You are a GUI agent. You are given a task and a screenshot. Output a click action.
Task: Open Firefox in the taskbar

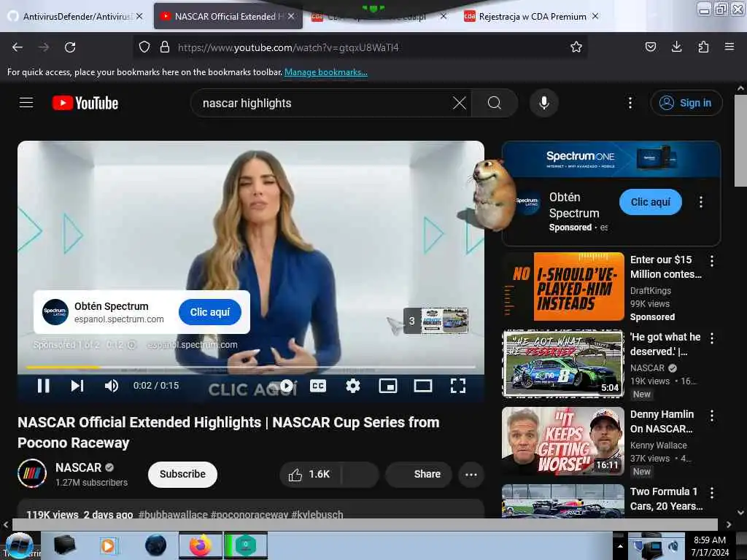pyautogui.click(x=201, y=545)
